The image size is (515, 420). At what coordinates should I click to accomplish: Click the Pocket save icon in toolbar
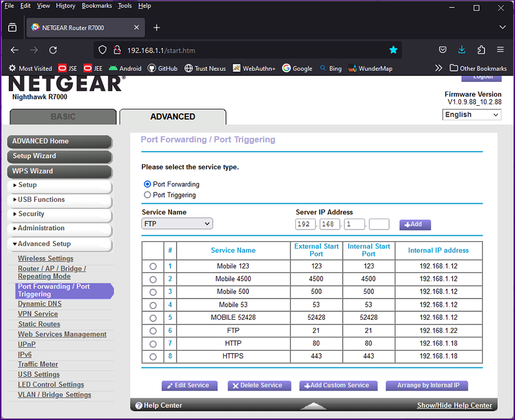tap(442, 50)
